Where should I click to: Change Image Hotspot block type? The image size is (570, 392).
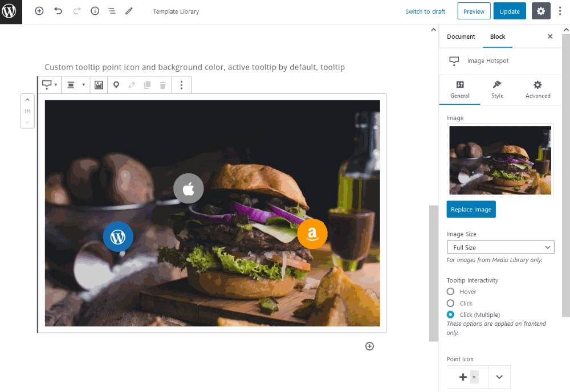click(x=50, y=85)
